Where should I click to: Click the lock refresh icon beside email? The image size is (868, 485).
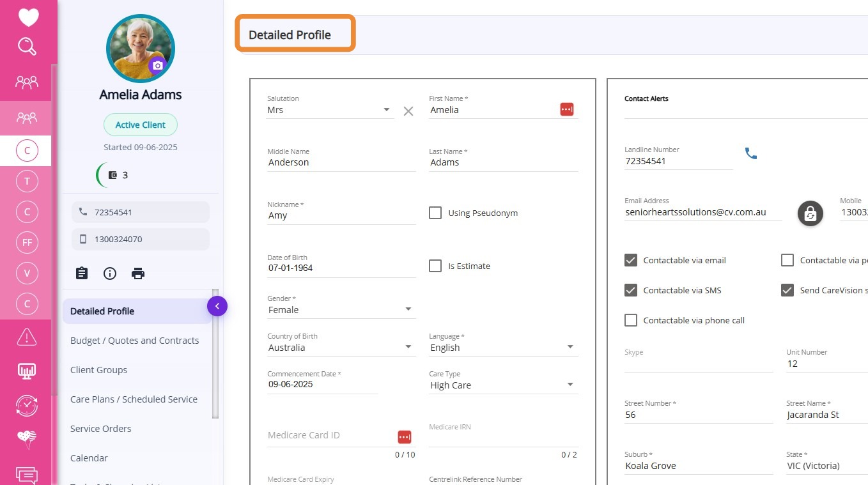point(810,213)
